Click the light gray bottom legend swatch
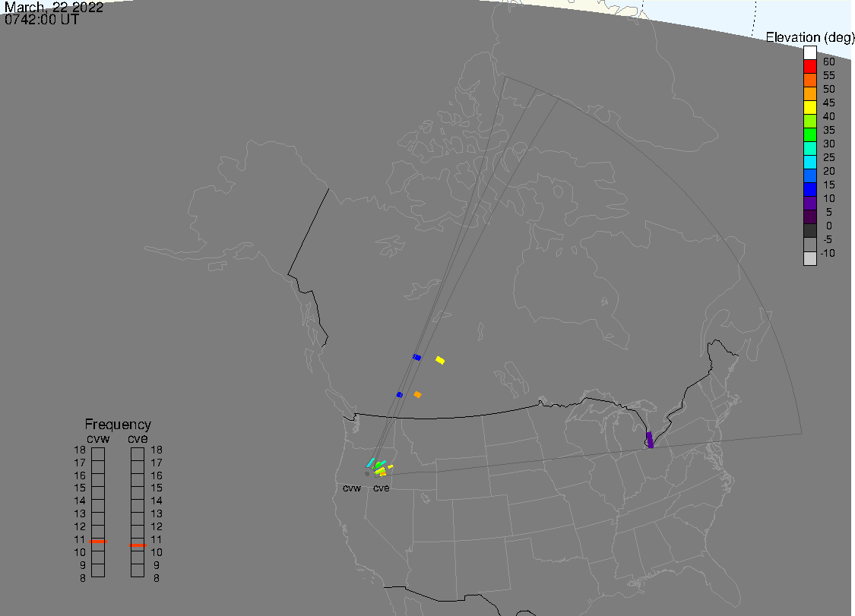The image size is (855, 616). coord(810,258)
